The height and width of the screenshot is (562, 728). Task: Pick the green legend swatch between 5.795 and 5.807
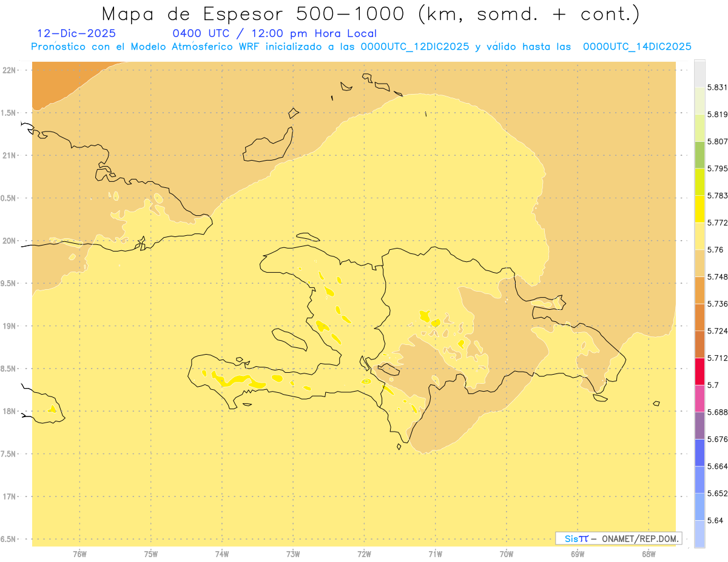click(x=699, y=155)
